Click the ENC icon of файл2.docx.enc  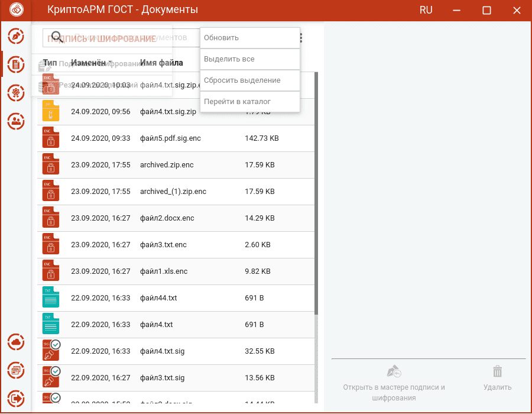(51, 217)
